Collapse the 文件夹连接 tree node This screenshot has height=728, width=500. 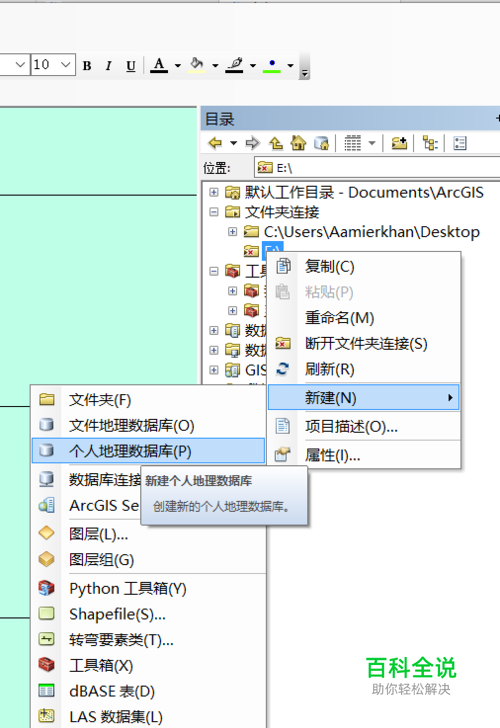tap(214, 212)
